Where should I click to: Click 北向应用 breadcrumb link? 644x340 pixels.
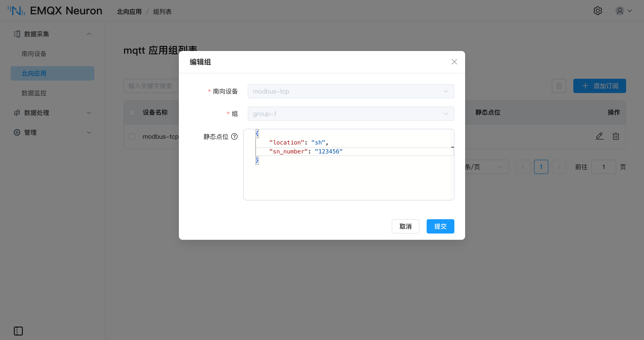point(129,11)
